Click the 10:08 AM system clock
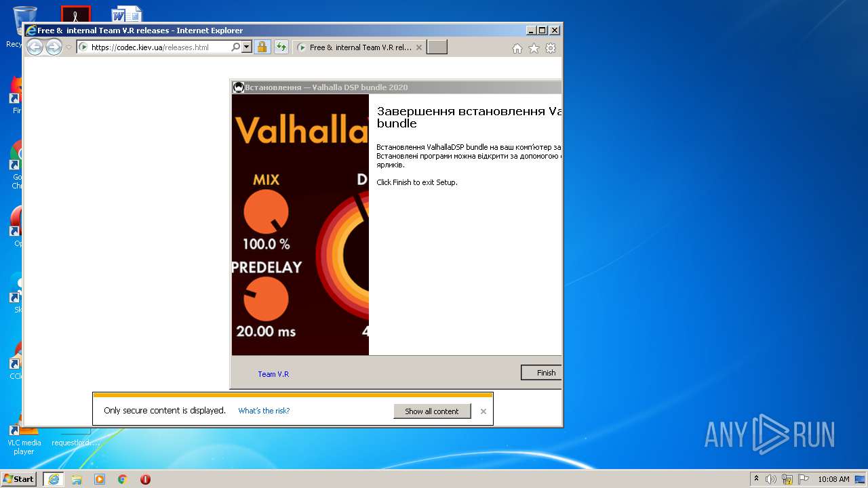The height and width of the screenshot is (488, 868). [833, 479]
